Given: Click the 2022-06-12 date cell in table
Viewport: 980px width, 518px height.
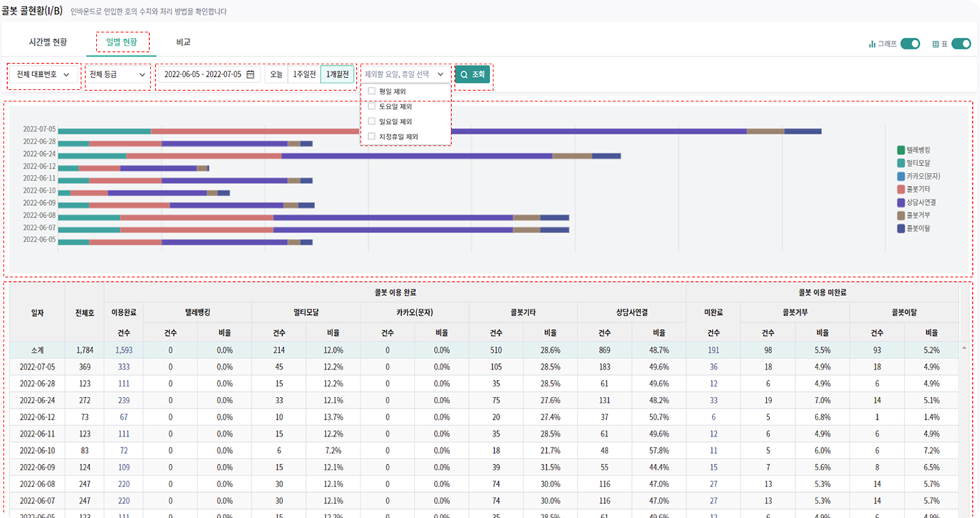Looking at the screenshot, I should click(37, 417).
